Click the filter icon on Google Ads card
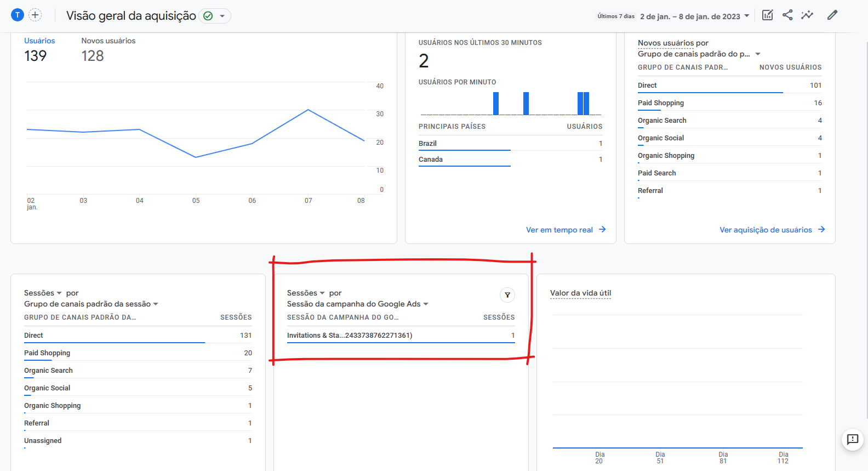 point(507,295)
